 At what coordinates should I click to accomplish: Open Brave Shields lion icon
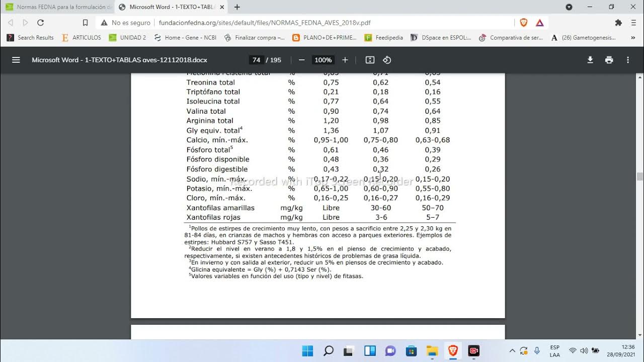pyautogui.click(x=523, y=23)
